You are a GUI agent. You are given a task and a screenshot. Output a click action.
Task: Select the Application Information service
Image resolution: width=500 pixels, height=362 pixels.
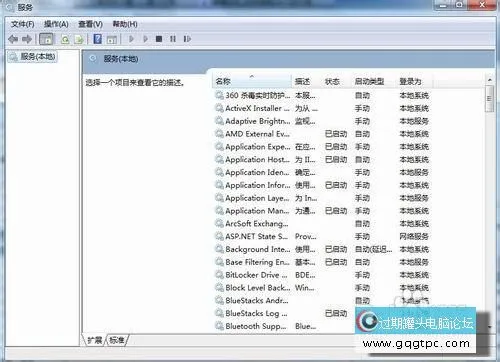[322, 185]
